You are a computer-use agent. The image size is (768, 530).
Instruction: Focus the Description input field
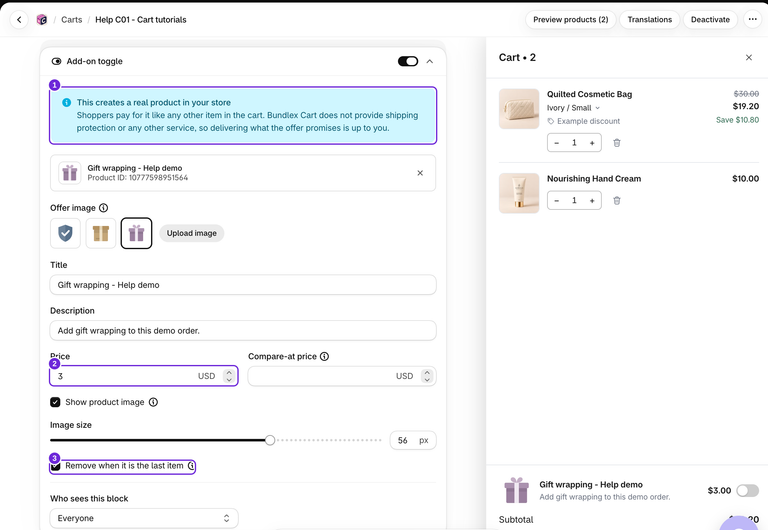click(243, 331)
